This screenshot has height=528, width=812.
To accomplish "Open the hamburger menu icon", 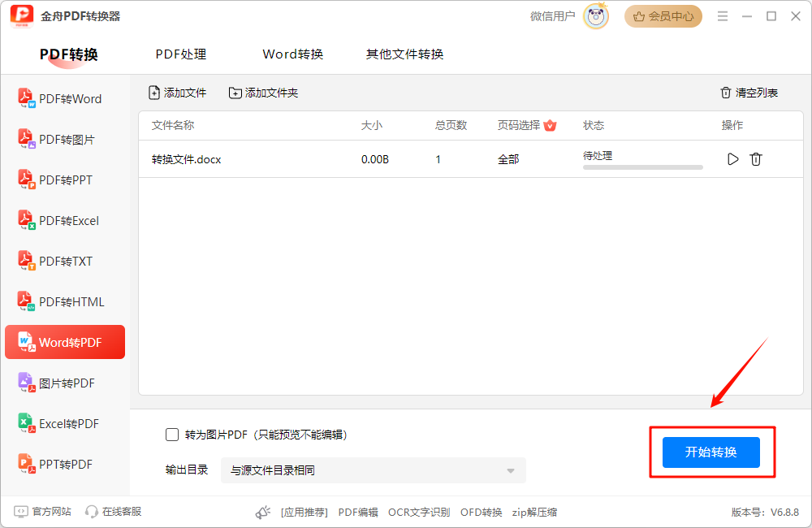I will pos(723,16).
